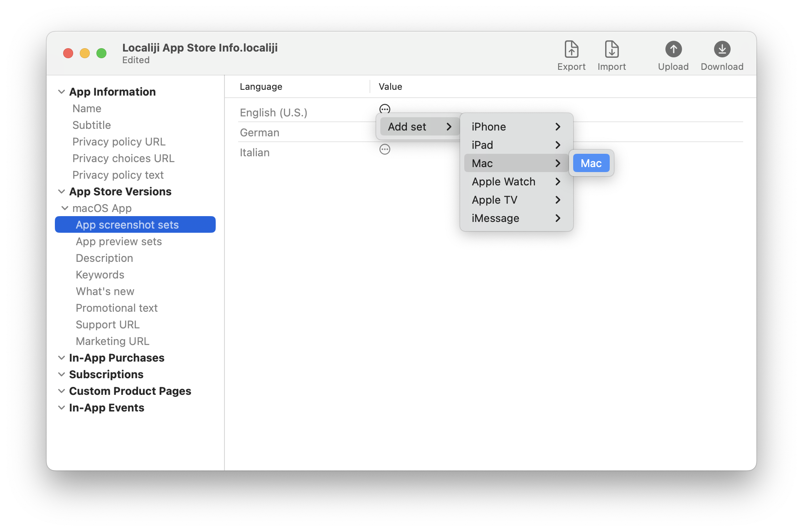This screenshot has height=532, width=803.
Task: Toggle the Subscriptions disclosure chevron
Action: pyautogui.click(x=62, y=374)
